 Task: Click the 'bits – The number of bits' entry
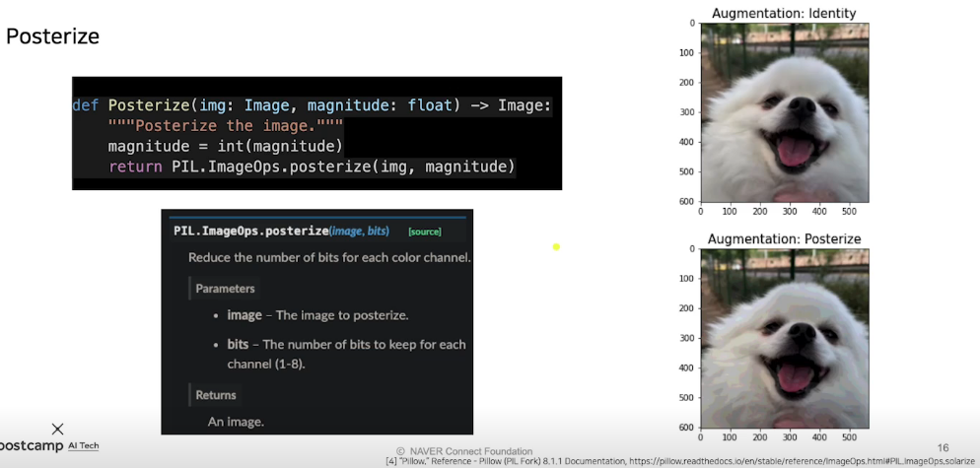[x=346, y=354]
